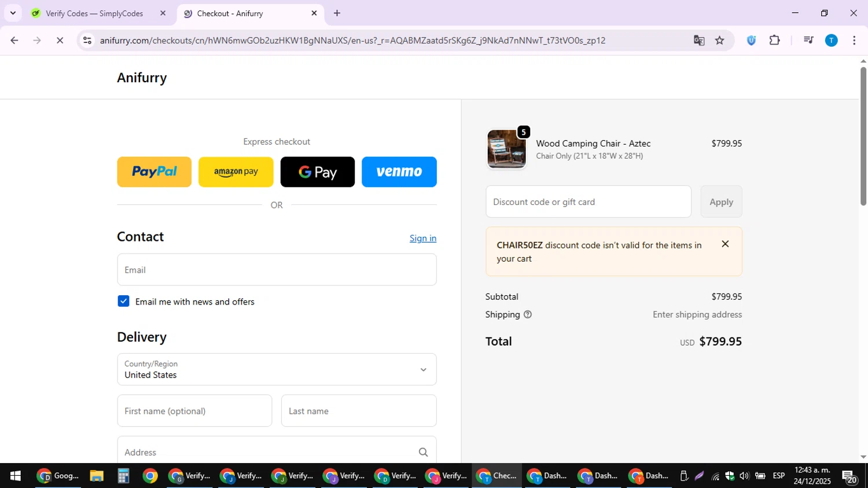This screenshot has height=488, width=868.
Task: Open the Chrome three-dot menu
Action: tap(854, 41)
